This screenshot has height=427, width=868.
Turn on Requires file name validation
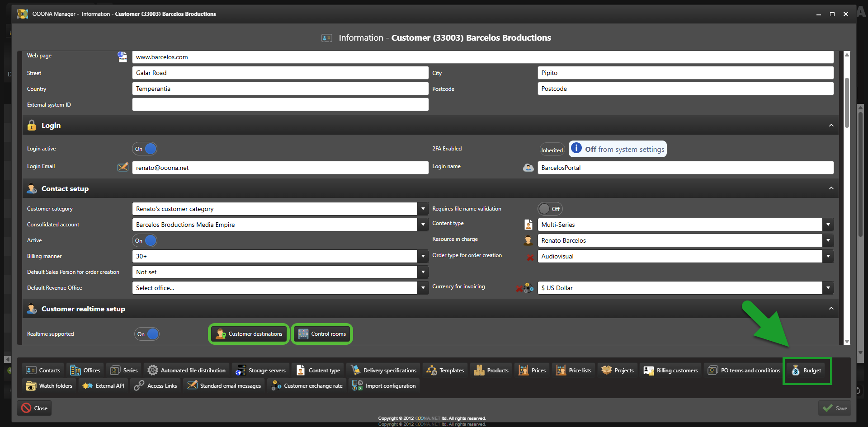(550, 209)
